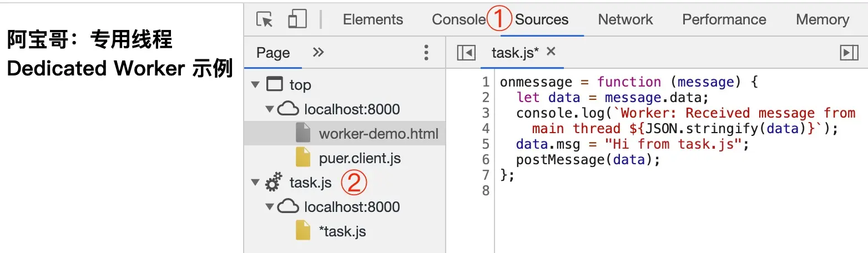Screen dimensions: 868x253
Task: Switch to the Performance tab
Action: pos(724,19)
